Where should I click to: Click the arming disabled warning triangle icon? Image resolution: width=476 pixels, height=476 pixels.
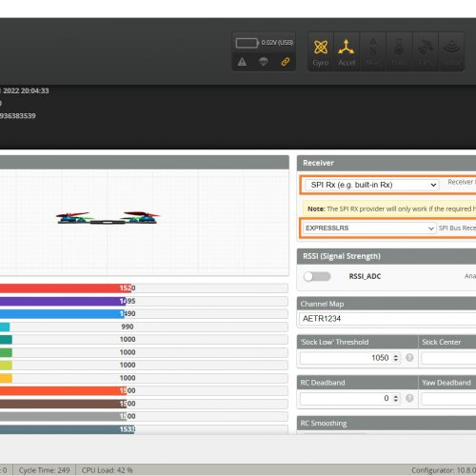coord(242,62)
